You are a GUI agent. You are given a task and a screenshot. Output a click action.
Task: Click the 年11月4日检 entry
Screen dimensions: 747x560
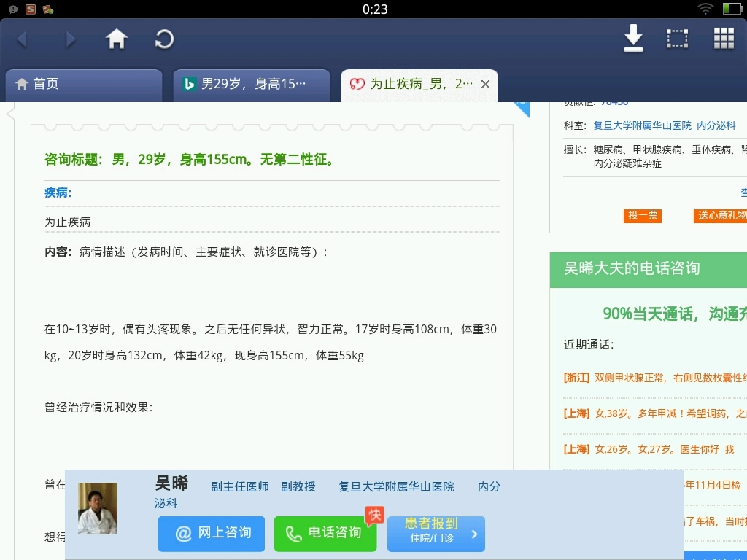(x=713, y=485)
